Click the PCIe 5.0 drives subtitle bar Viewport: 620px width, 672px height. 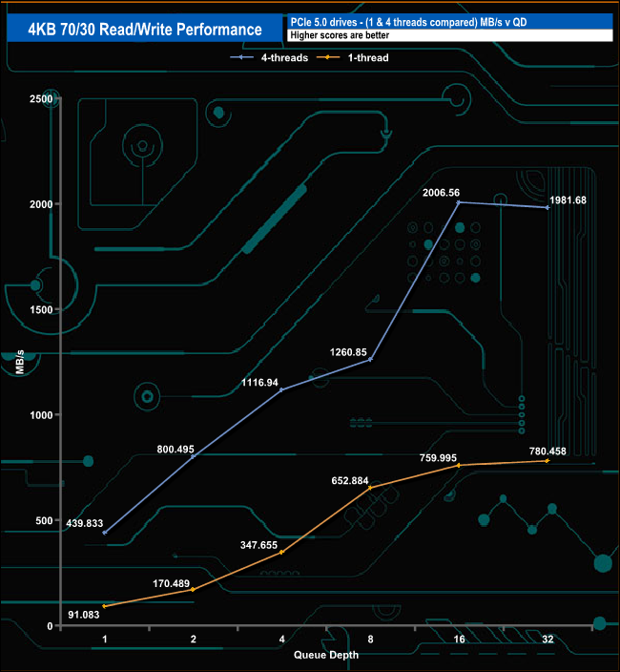[450, 22]
